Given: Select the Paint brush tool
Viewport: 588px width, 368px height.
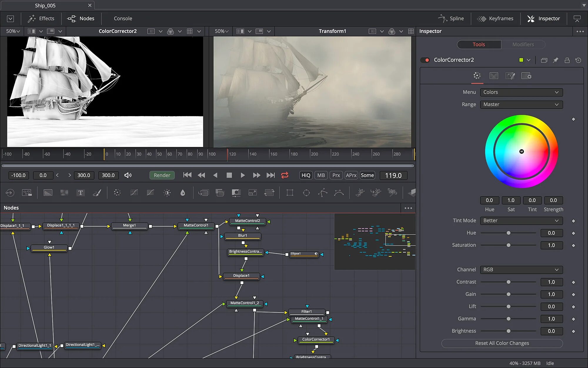Looking at the screenshot, I should click(x=97, y=193).
